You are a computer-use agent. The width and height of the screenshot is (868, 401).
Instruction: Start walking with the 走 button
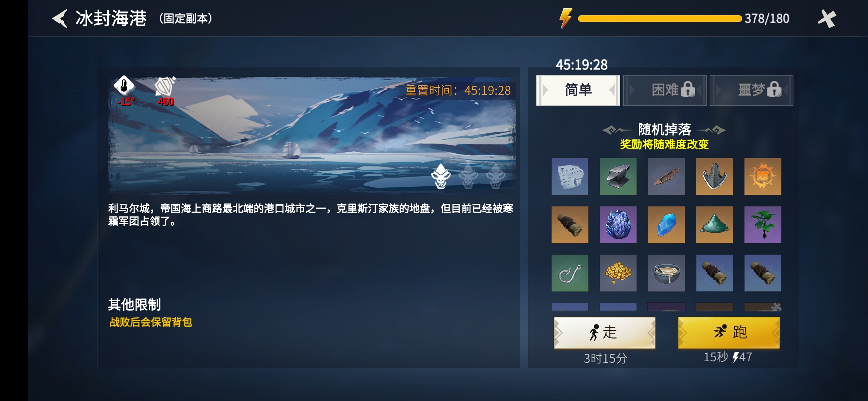(x=605, y=332)
